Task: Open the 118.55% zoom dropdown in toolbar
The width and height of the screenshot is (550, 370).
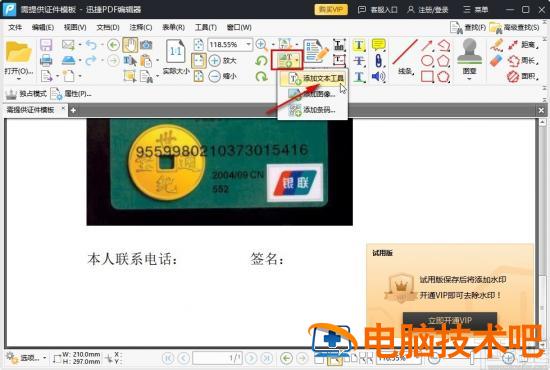Action: [x=248, y=45]
